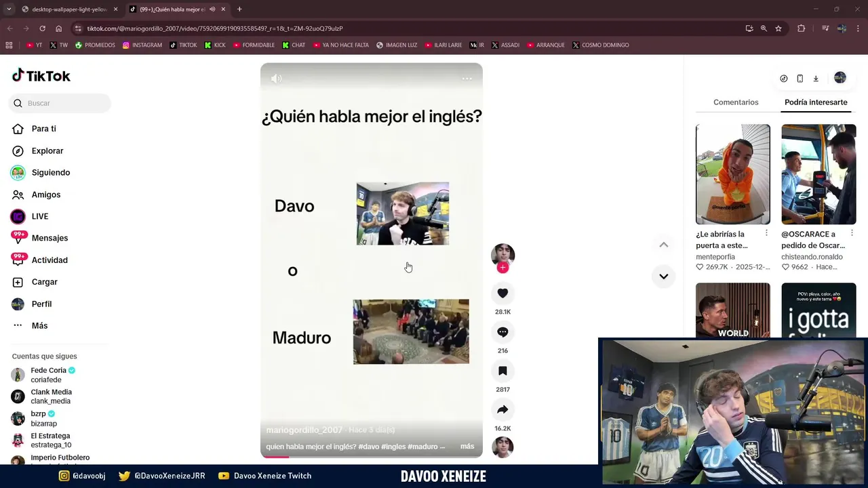Select the Podría interesarte tab
The image size is (868, 488).
point(816,102)
